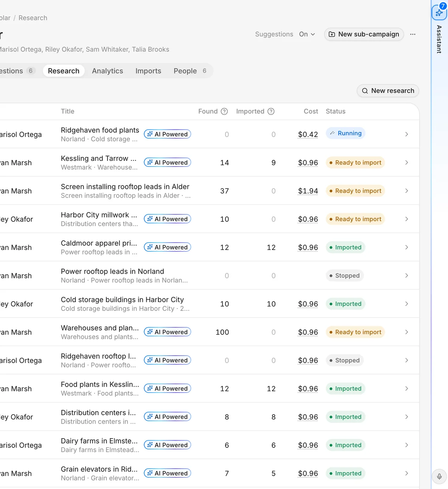This screenshot has height=489, width=448.
Task: Expand the Ridgehaven food plants row chevron
Action: pos(407,134)
